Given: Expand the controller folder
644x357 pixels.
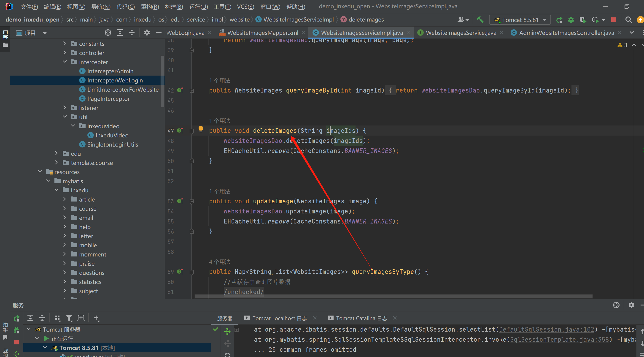Looking at the screenshot, I should click(x=65, y=52).
